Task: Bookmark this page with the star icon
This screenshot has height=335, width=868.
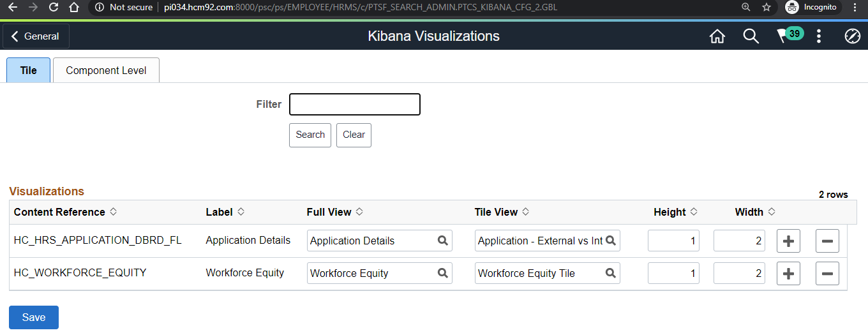Action: tap(767, 7)
